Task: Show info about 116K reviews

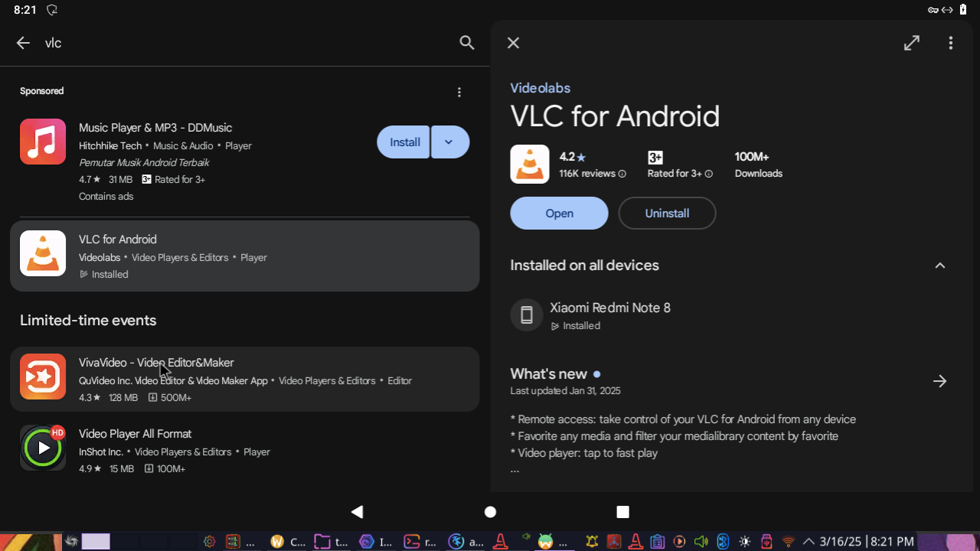Action: coord(622,174)
